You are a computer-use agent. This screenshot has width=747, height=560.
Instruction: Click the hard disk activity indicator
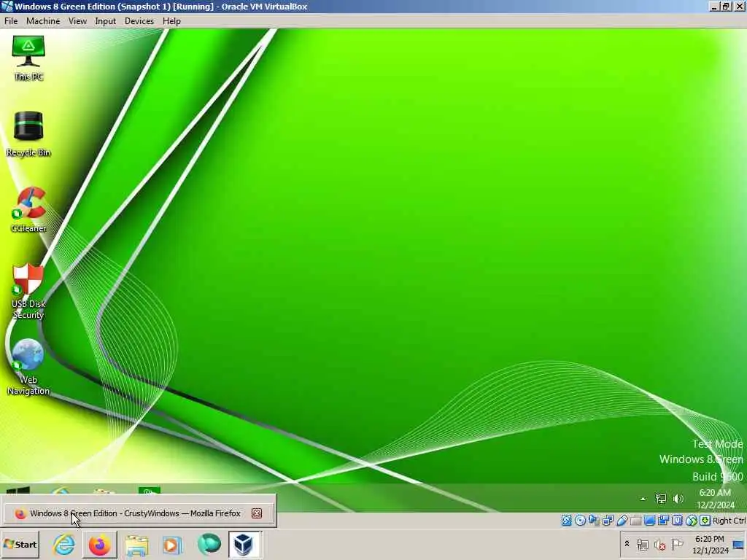click(x=566, y=521)
